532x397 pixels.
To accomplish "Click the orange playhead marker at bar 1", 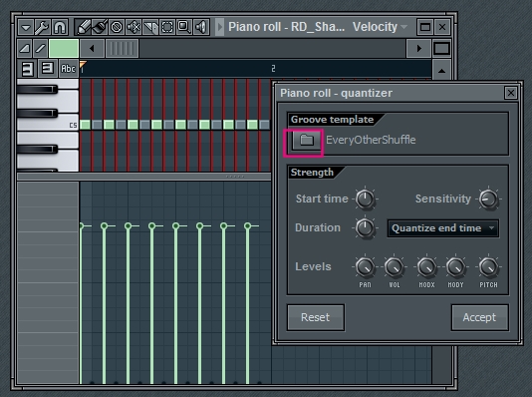I will click(83, 65).
